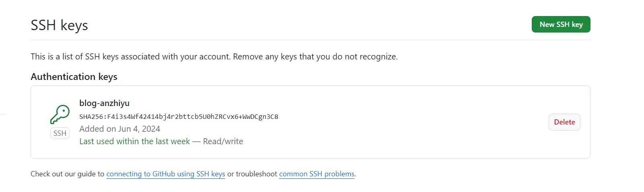Image resolution: width=644 pixels, height=192 pixels.
Task: Click the 'Authentication keys' subheading
Action: pyautogui.click(x=74, y=77)
